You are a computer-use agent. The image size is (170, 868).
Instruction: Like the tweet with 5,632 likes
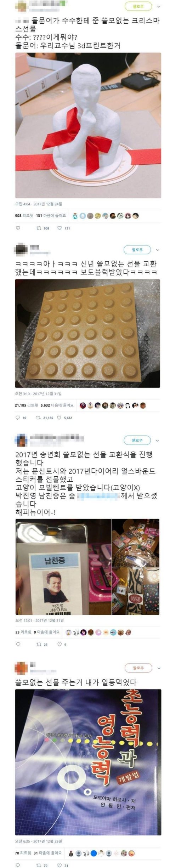tap(65, 418)
